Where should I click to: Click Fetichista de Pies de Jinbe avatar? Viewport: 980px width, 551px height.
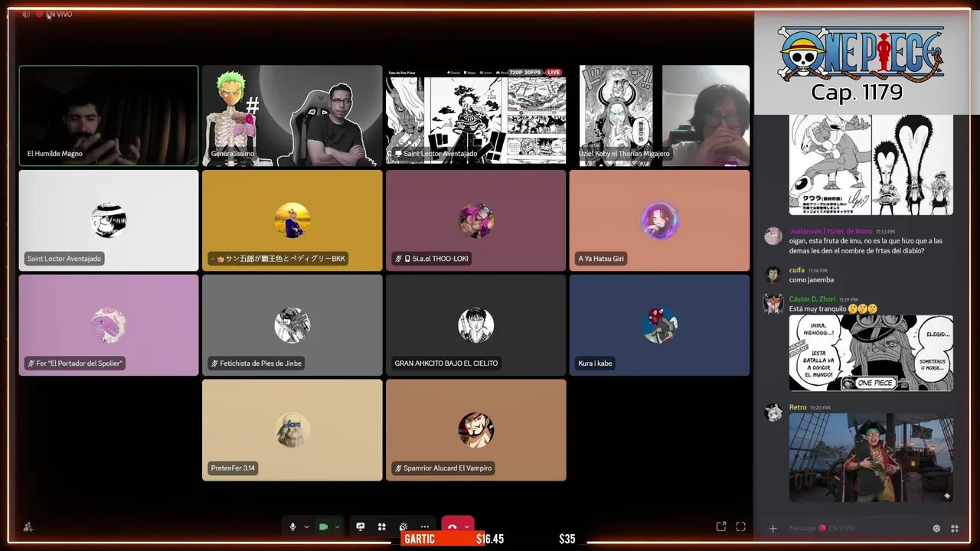292,325
